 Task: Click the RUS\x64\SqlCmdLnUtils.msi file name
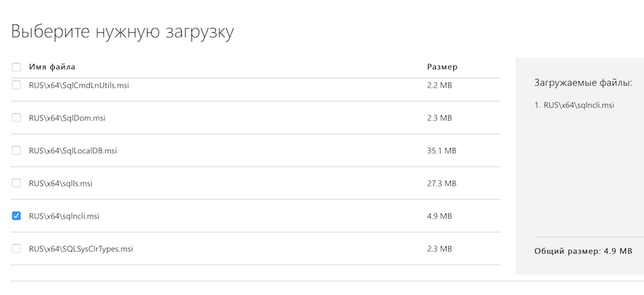click(x=79, y=85)
